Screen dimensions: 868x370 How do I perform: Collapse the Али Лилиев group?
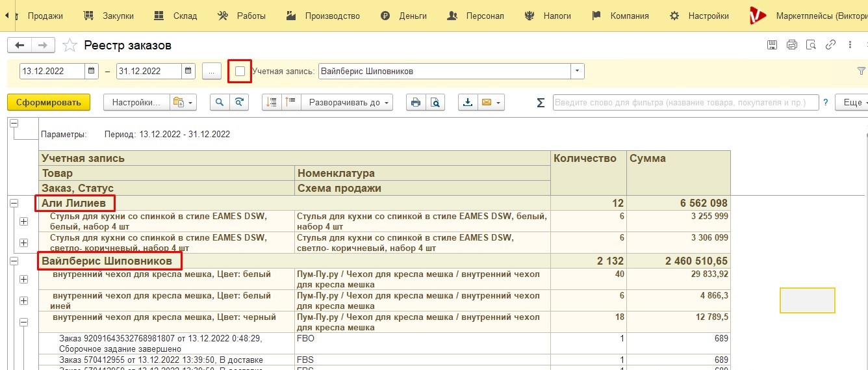tap(13, 204)
